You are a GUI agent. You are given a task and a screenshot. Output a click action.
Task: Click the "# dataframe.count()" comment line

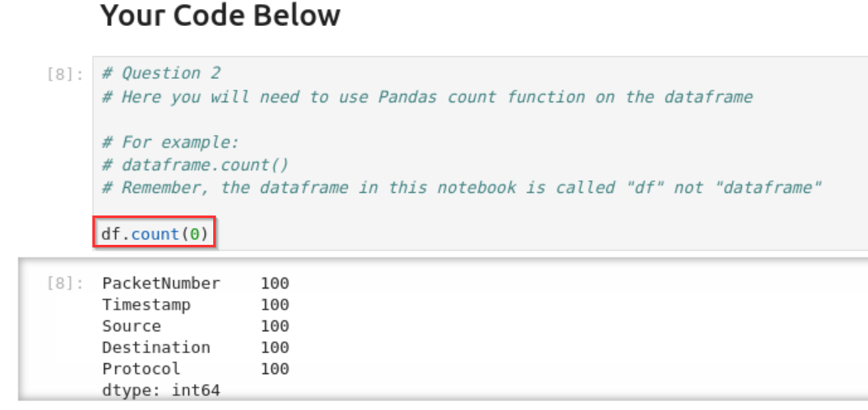point(195,165)
